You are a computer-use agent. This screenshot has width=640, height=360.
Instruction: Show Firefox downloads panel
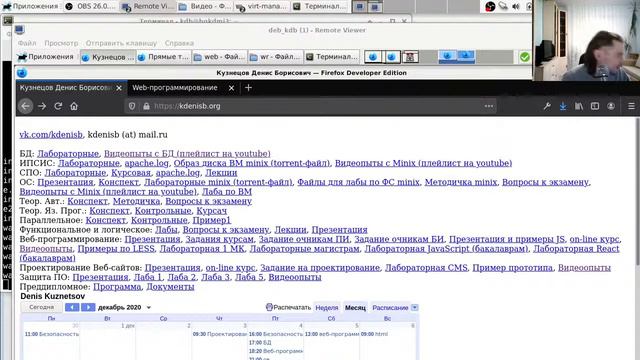point(563,106)
